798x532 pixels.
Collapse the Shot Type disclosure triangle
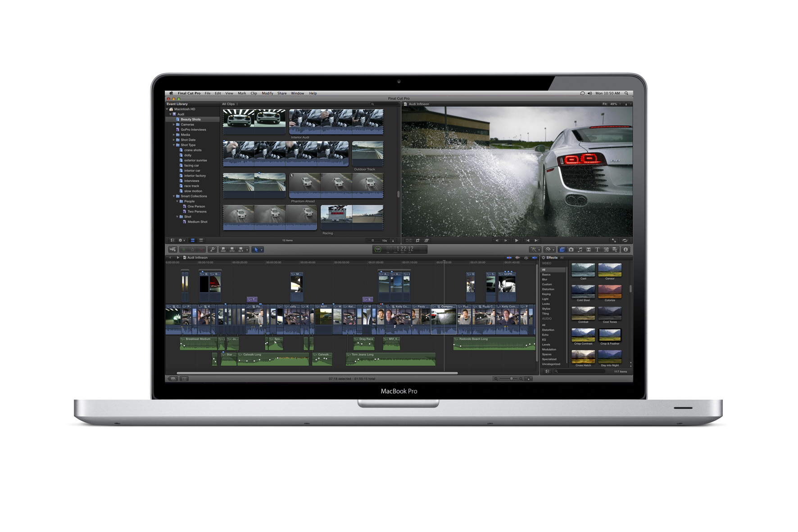click(x=173, y=145)
